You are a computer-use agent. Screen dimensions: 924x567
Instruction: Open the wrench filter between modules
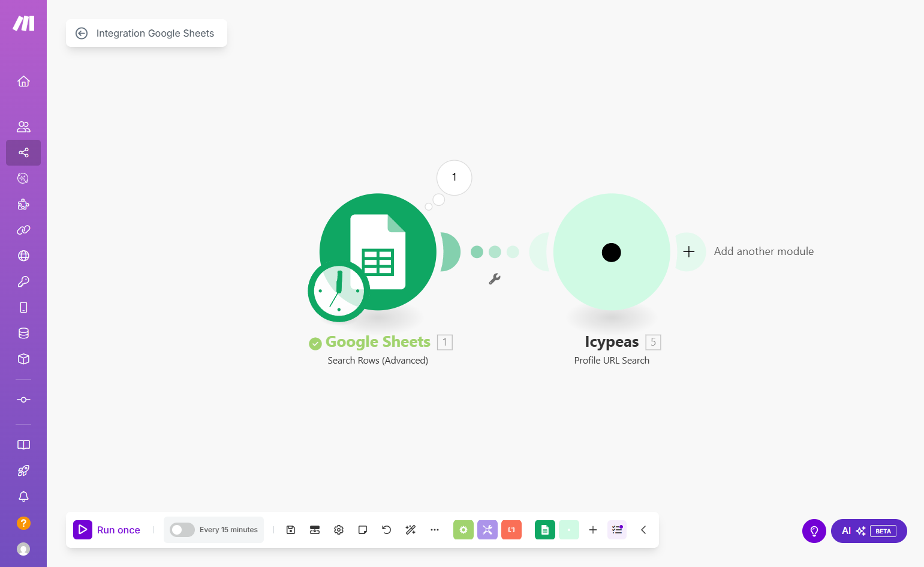tap(495, 279)
